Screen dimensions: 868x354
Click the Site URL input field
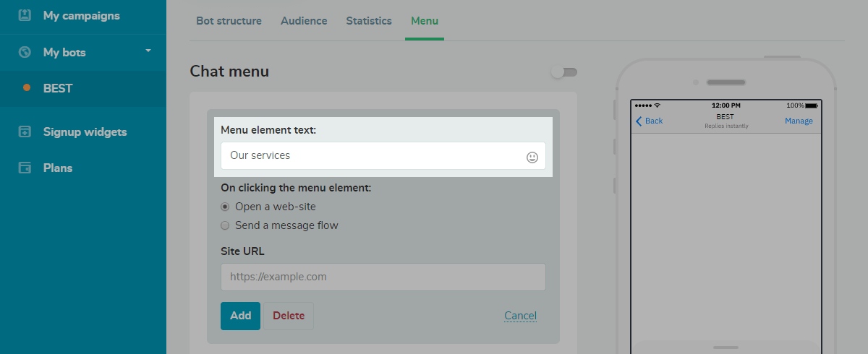[x=383, y=277]
